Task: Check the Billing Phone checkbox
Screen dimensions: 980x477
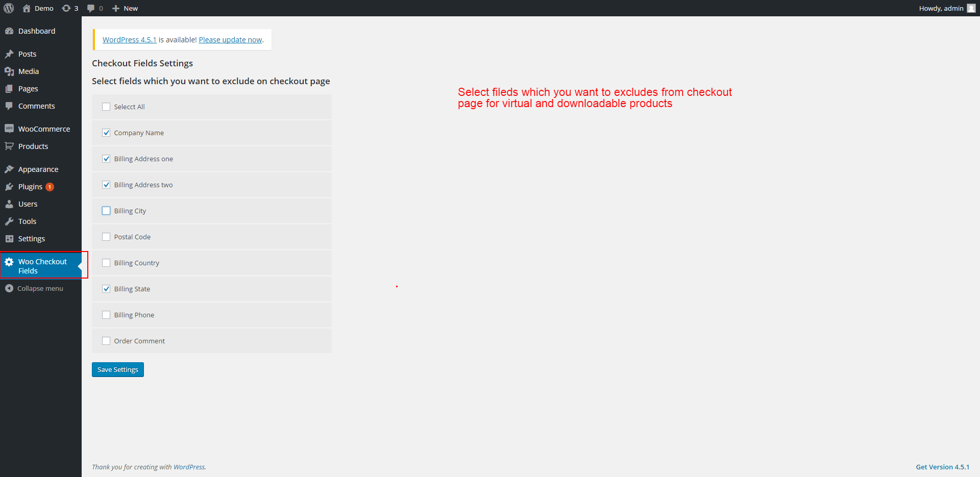Action: point(106,315)
